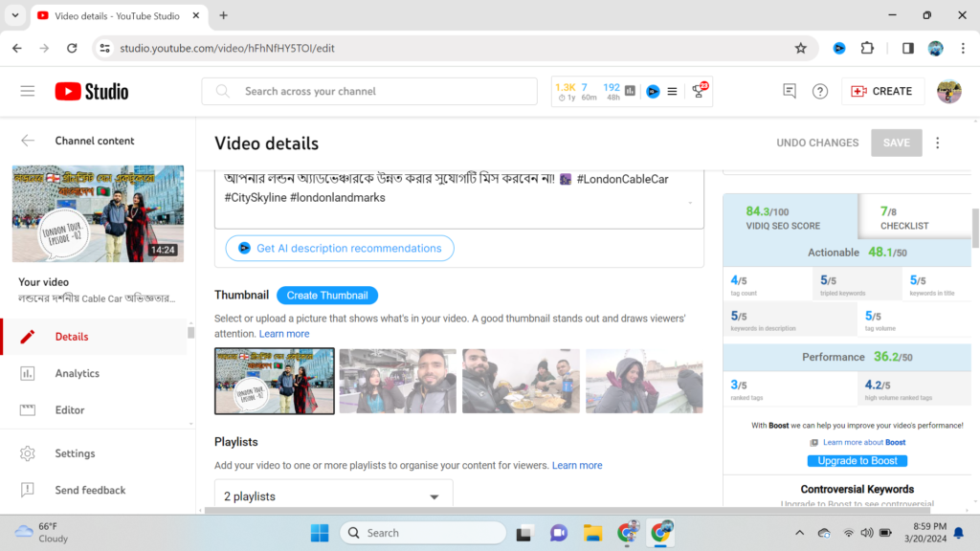980x551 pixels.
Task: Open Editor in the sidebar
Action: 69,409
